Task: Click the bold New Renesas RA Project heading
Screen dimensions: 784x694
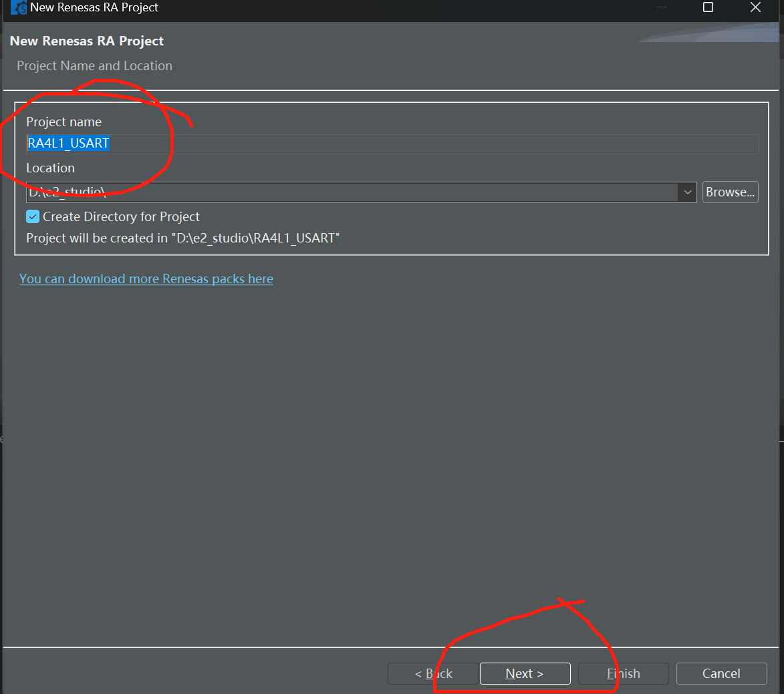Action: point(87,41)
